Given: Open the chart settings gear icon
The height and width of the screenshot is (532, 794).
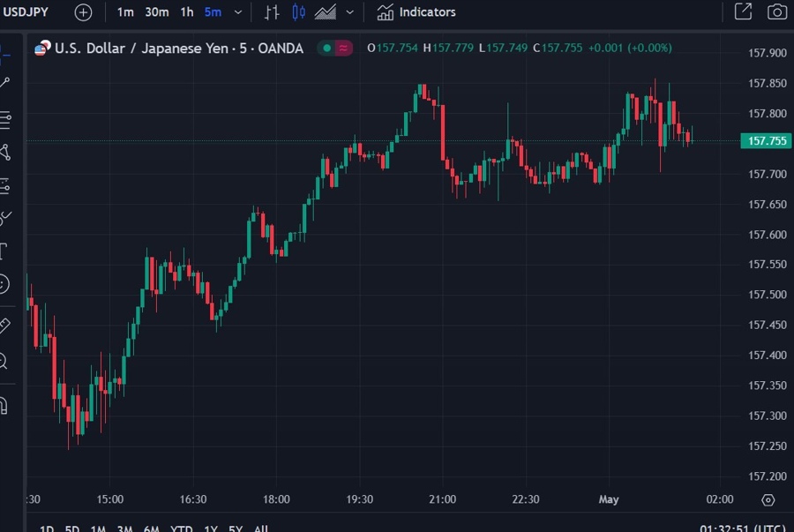Looking at the screenshot, I should [x=768, y=500].
